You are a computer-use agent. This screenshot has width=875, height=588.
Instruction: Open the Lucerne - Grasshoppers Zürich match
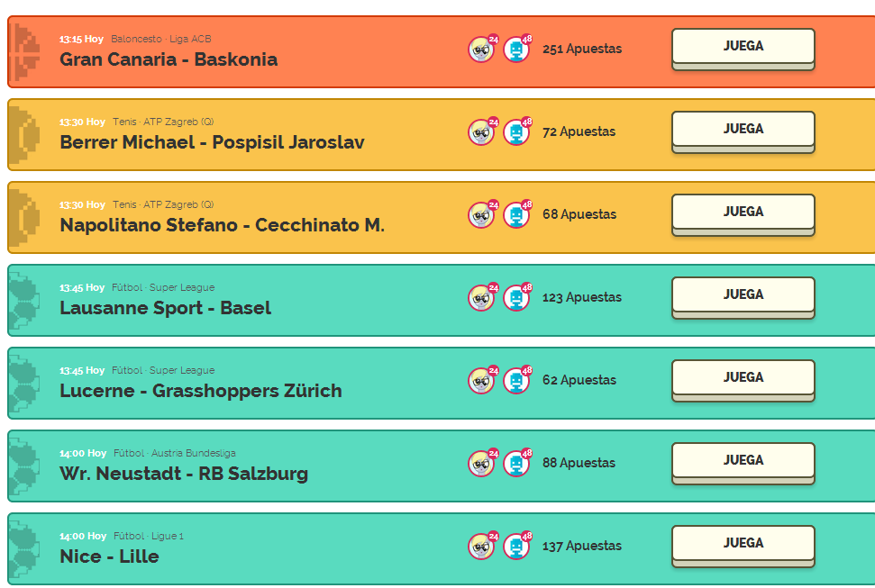coord(200,391)
